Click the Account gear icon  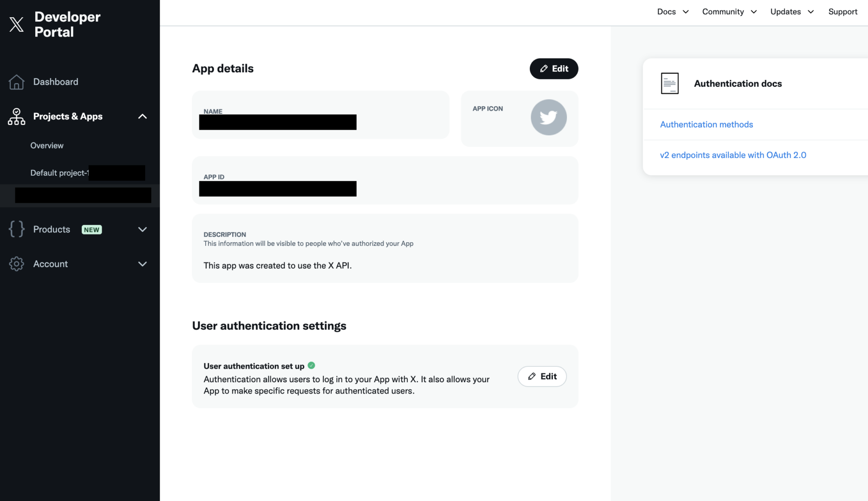click(17, 264)
